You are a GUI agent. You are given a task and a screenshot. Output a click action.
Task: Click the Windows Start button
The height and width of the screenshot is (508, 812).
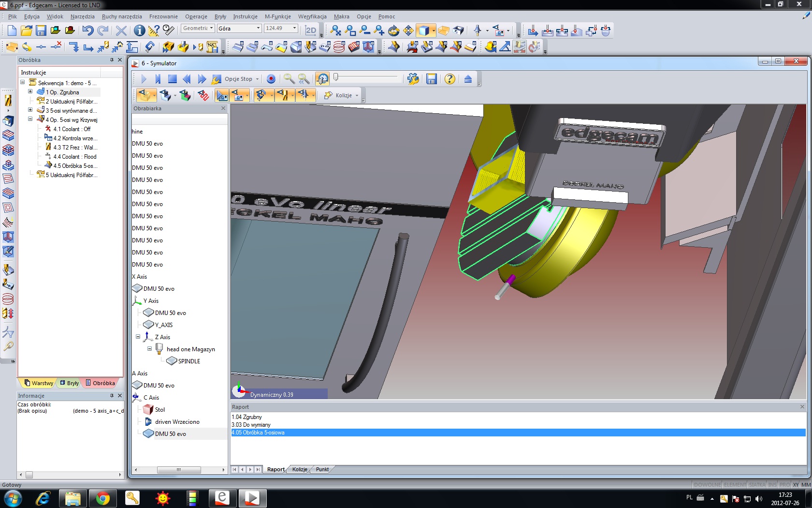[x=13, y=498]
